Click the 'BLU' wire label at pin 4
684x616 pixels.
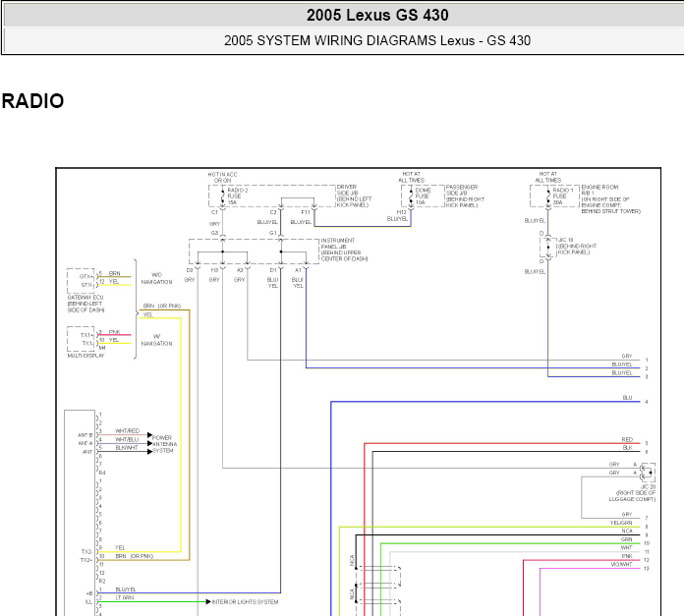(627, 398)
